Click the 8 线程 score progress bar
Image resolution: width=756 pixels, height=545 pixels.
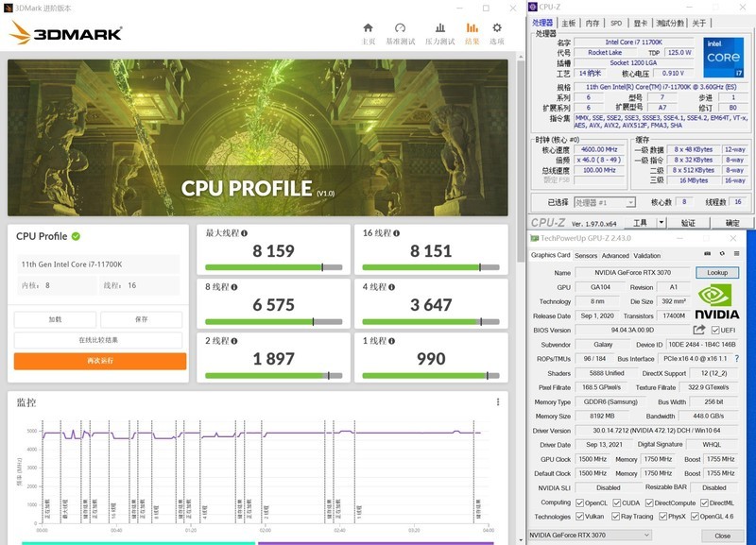click(x=273, y=321)
